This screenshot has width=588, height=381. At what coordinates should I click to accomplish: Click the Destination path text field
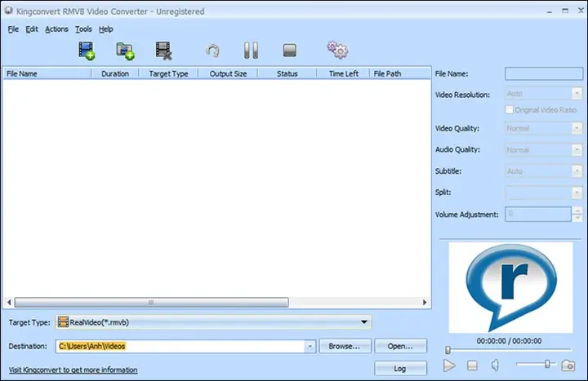tap(180, 346)
